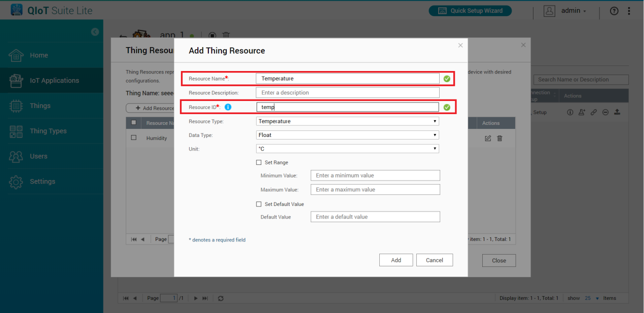Click the refresh icon in bottom pager
The image size is (644, 313).
click(x=221, y=298)
